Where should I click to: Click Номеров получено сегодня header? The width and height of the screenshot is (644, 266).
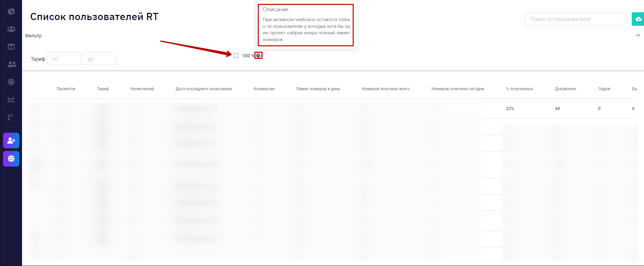[458, 89]
